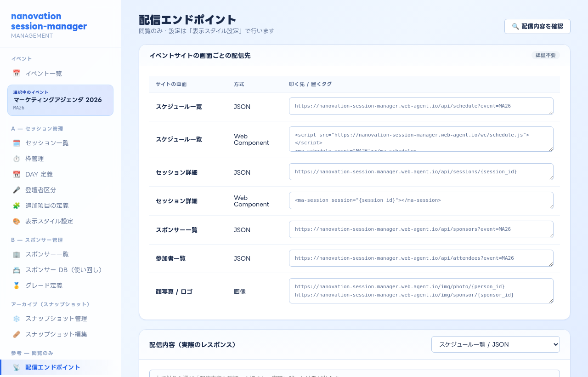Click the 参加者一覧 row label
588x377 pixels.
pos(171,258)
